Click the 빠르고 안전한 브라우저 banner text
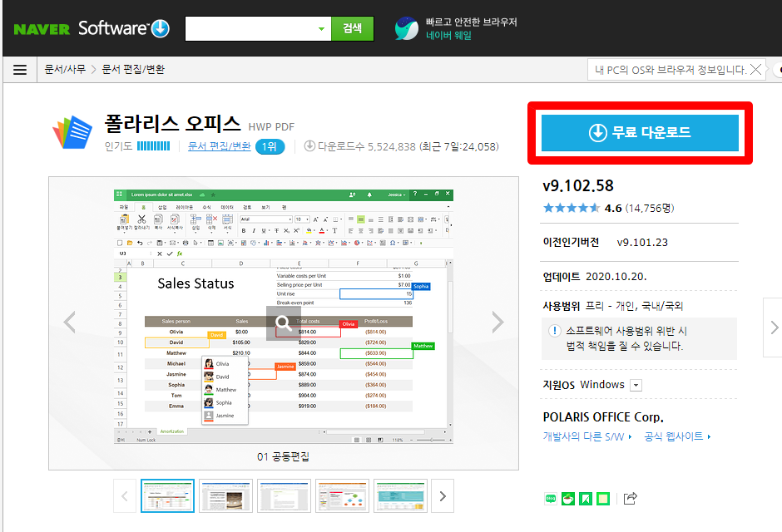 [472, 22]
